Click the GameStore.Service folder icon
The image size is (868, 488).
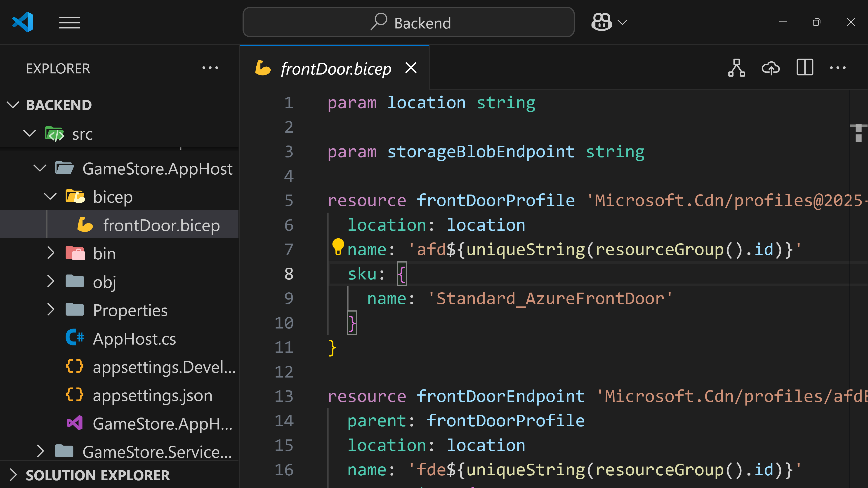(64, 451)
